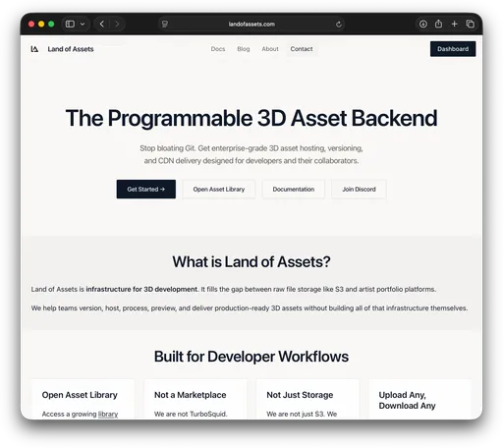Open the About nav item
The height and width of the screenshot is (448, 503).
coord(270,49)
